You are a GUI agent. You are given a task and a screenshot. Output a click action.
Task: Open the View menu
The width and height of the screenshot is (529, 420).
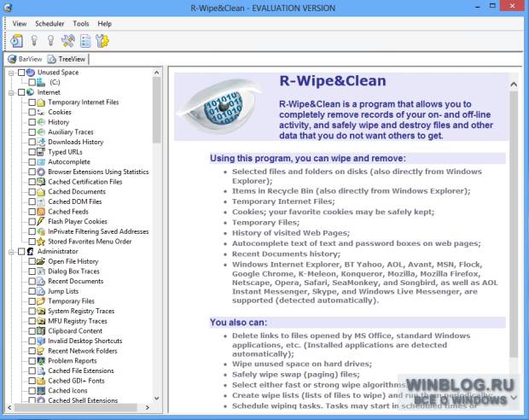click(x=20, y=24)
